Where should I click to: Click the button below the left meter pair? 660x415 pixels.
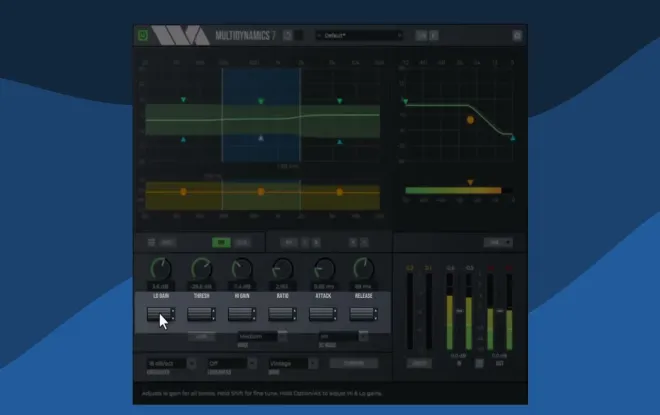(x=419, y=363)
